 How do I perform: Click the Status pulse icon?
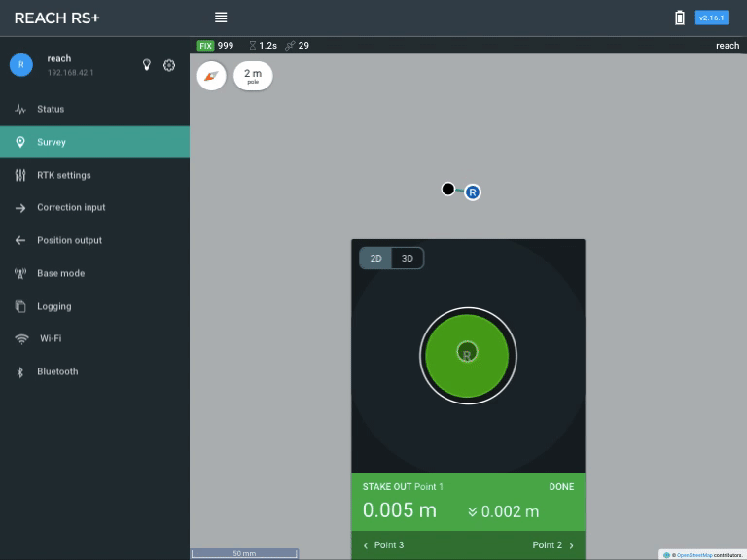(20, 109)
